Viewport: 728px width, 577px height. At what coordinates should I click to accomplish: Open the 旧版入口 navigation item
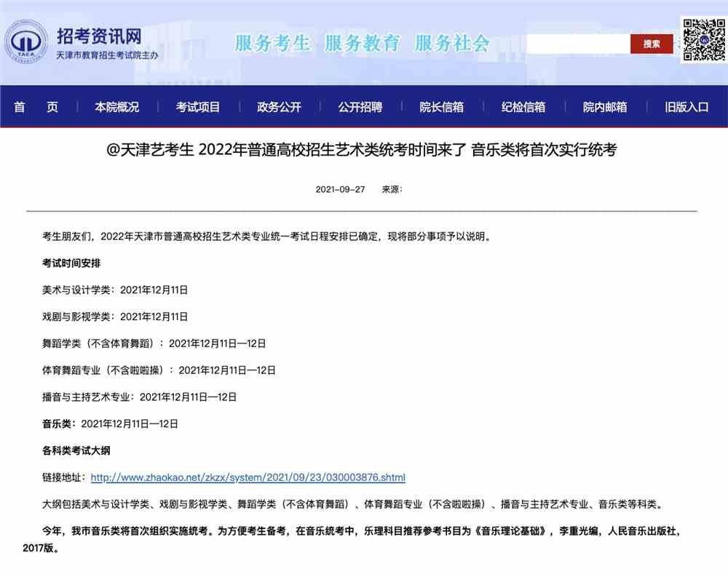687,107
